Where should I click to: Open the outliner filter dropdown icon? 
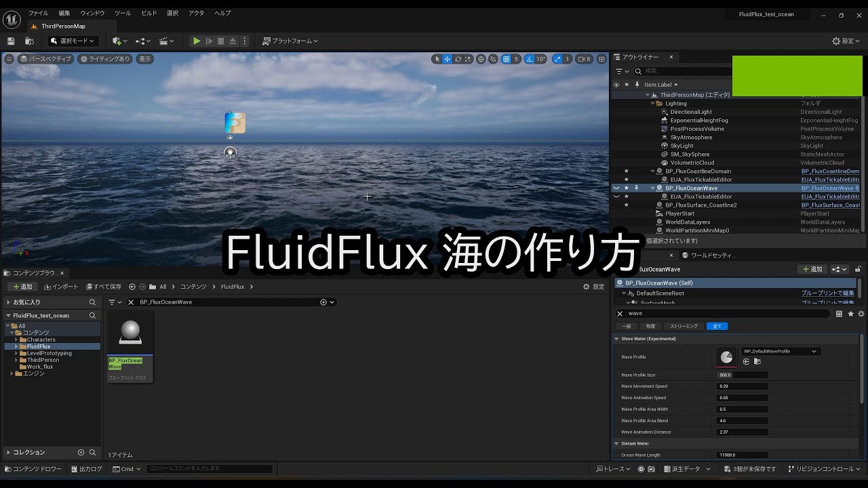click(x=621, y=71)
